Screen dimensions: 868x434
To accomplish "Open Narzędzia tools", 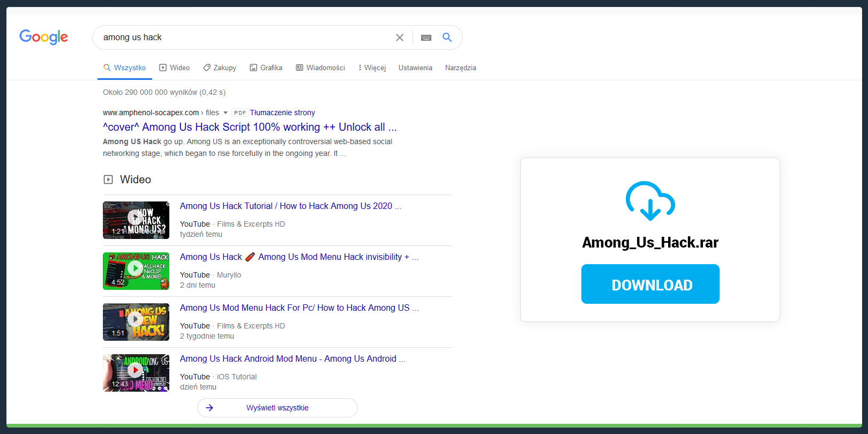I will [x=460, y=68].
